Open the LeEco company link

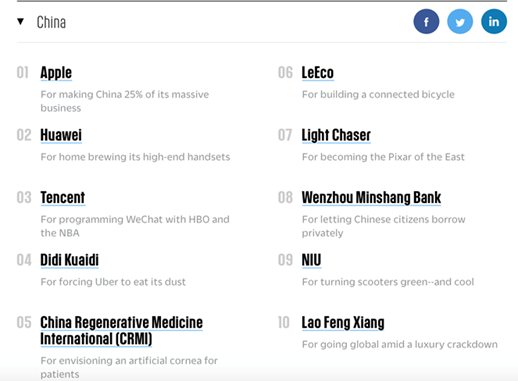pyautogui.click(x=317, y=73)
